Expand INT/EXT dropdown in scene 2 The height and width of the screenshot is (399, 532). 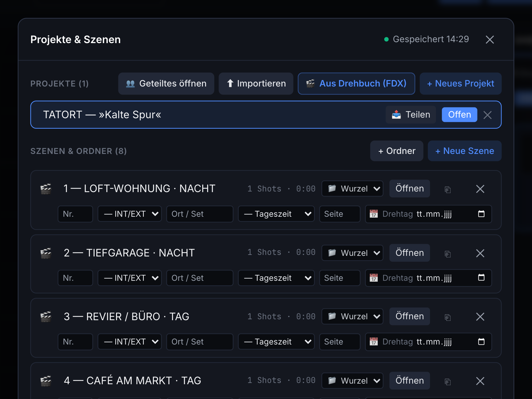(x=130, y=278)
